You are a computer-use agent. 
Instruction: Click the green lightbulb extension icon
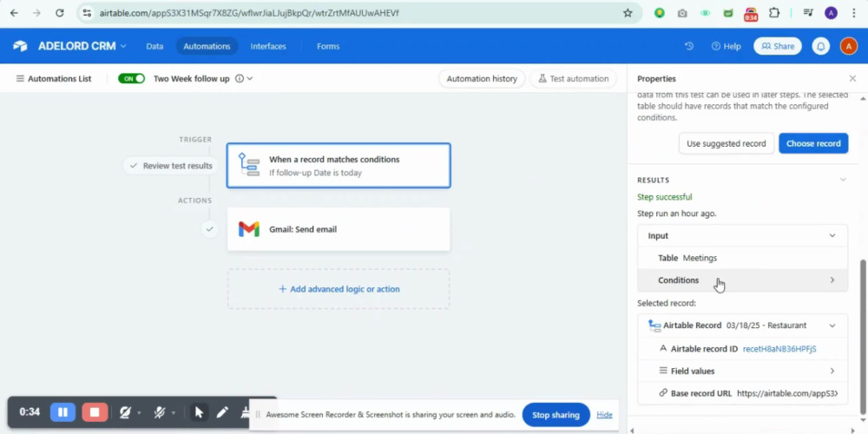point(659,13)
